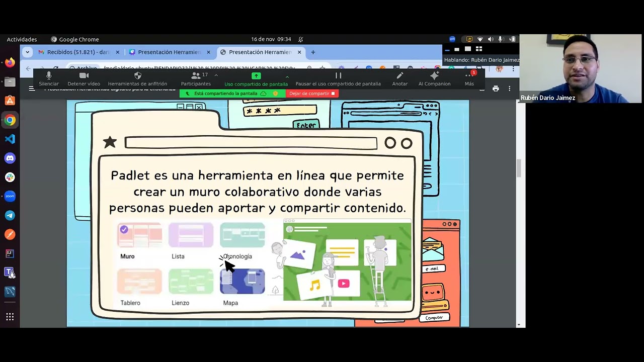644x362 pixels.
Task: Click the star icon on the slide
Action: coord(110,142)
